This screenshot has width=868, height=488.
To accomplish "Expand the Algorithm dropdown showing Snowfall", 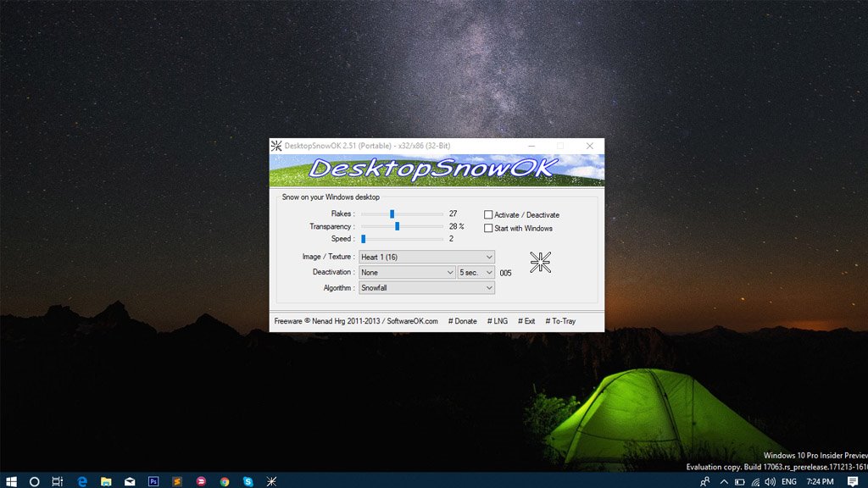I will [426, 288].
